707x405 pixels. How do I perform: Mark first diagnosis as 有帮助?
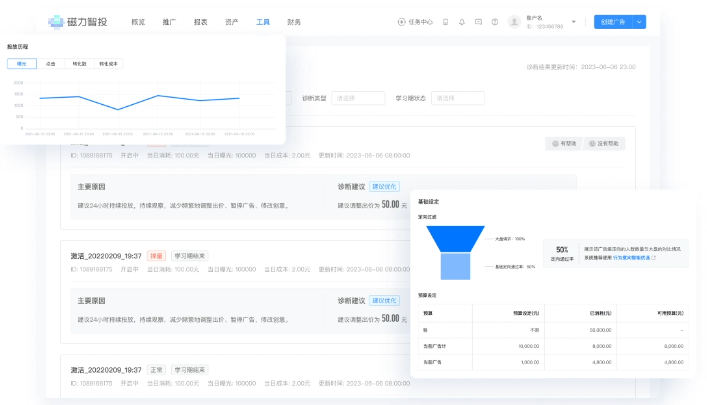click(564, 143)
